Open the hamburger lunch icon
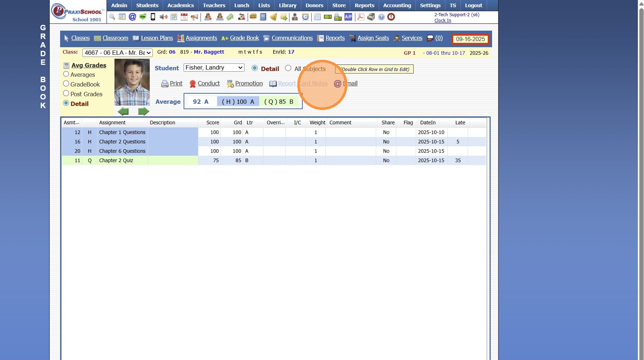 pos(253,17)
